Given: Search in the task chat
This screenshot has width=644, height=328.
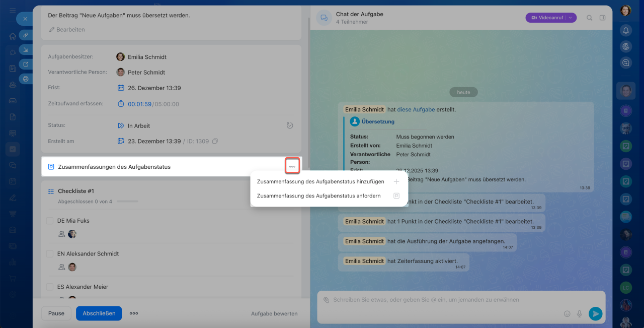Looking at the screenshot, I should (590, 18).
